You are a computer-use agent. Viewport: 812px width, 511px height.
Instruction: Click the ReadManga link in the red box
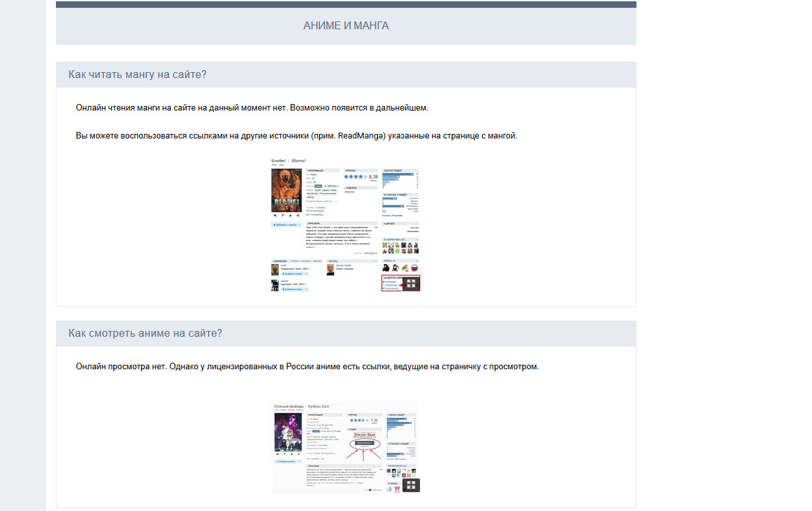tap(391, 285)
